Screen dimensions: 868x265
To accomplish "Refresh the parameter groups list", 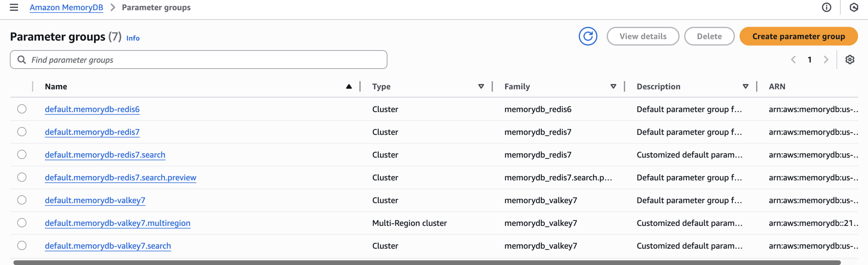I will click(588, 36).
